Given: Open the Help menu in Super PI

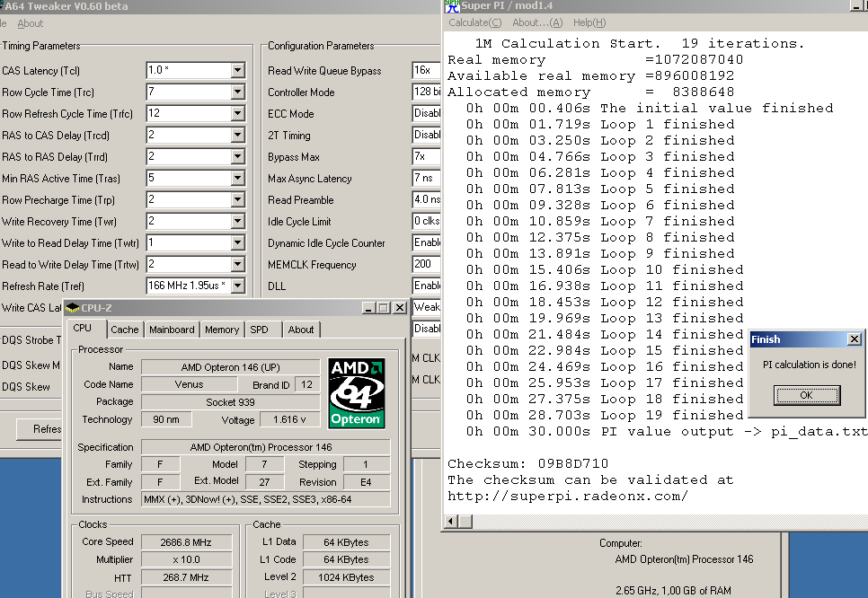Looking at the screenshot, I should [589, 22].
